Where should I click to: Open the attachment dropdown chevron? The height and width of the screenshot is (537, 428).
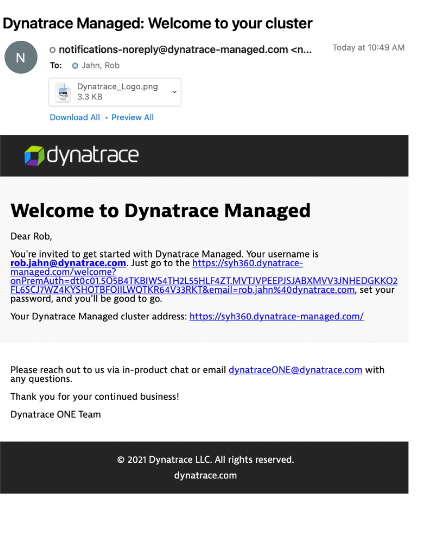pos(174,92)
